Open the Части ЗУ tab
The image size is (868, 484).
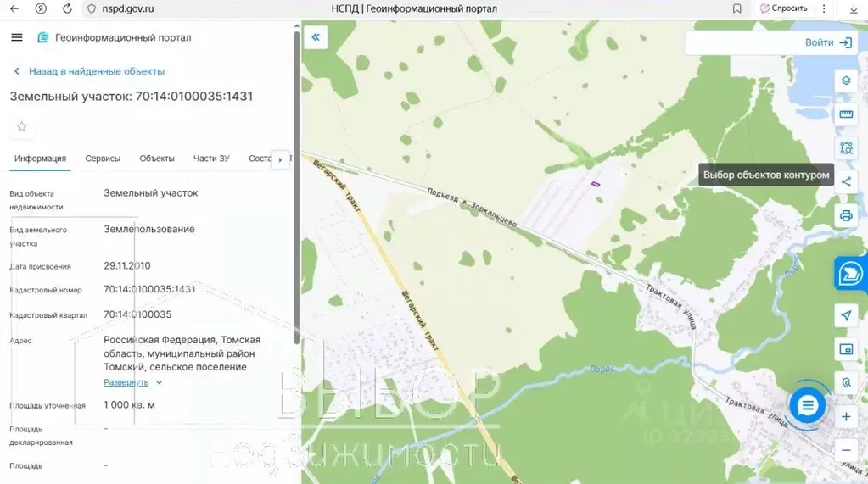point(211,159)
